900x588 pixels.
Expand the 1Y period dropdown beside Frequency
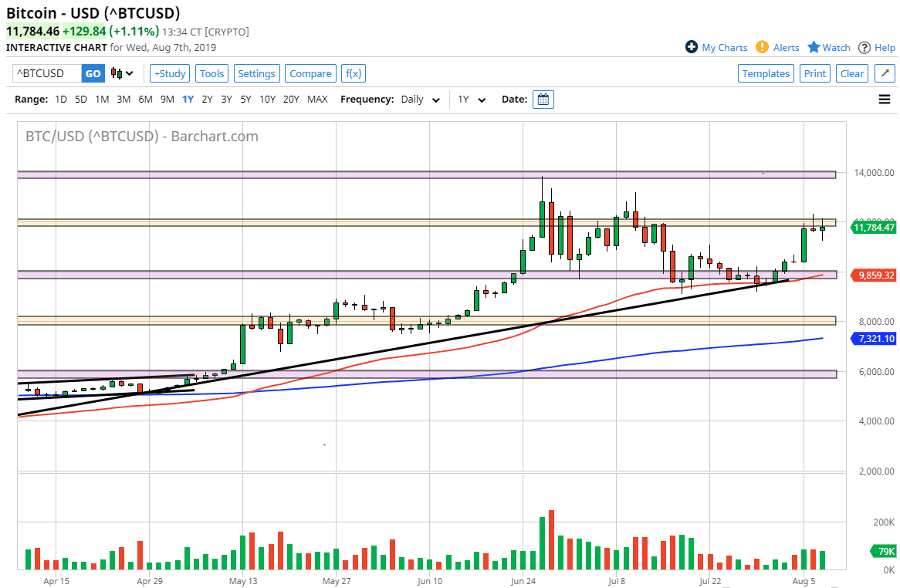pos(472,99)
